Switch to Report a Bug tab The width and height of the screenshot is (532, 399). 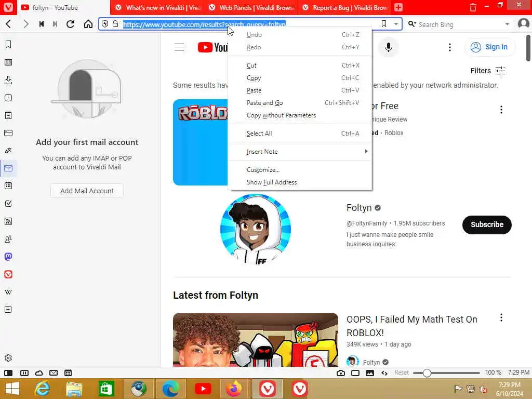click(x=344, y=7)
